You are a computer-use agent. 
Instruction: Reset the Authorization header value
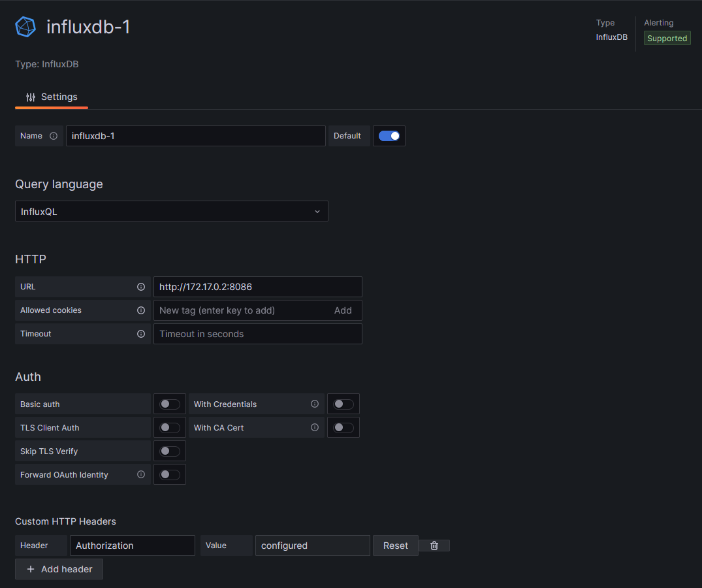[396, 546]
